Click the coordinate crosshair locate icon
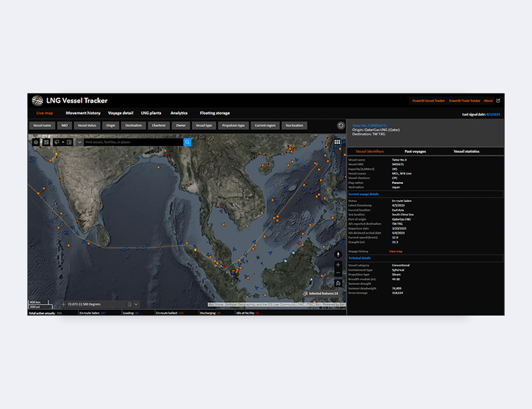This screenshot has height=409, width=532. pos(64,304)
